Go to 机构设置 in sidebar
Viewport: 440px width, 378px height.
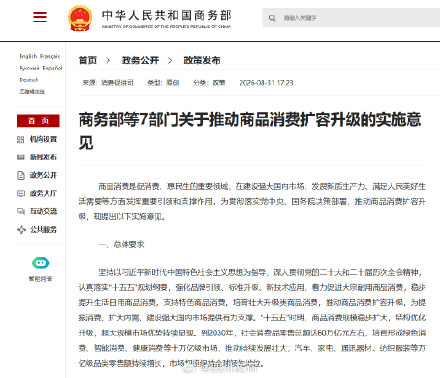43,139
